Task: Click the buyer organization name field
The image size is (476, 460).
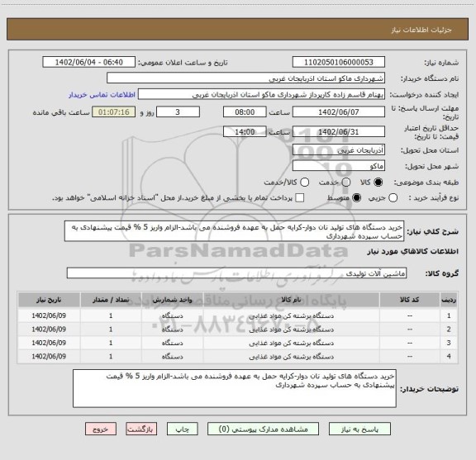Action: click(x=246, y=78)
